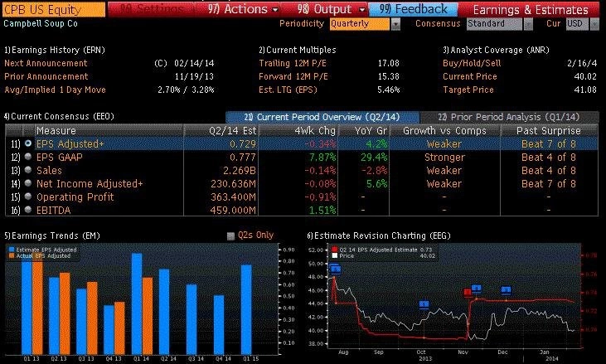Click the red Q2 14 EPS Estimate legend swatch

(x=335, y=250)
